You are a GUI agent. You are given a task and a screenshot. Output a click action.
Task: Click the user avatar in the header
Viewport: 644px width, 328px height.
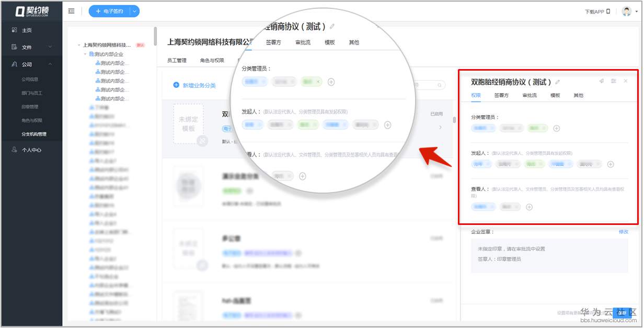click(x=626, y=12)
